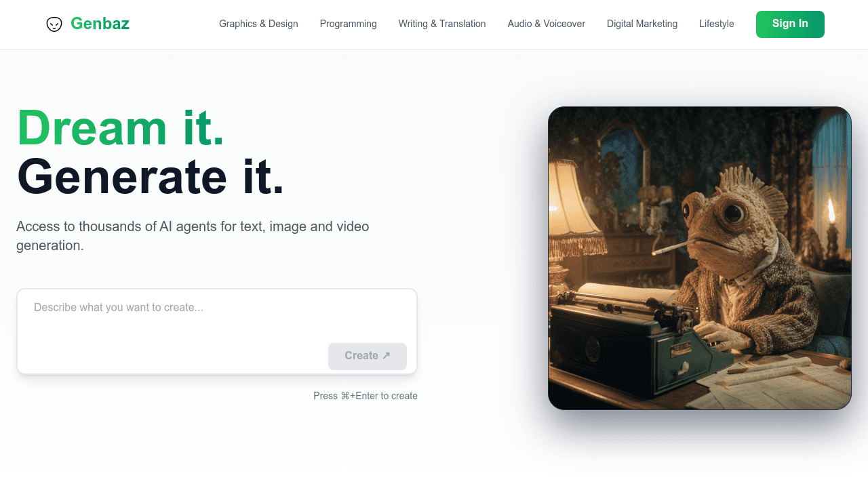Click the green 'Dream it.' headline

tap(121, 127)
